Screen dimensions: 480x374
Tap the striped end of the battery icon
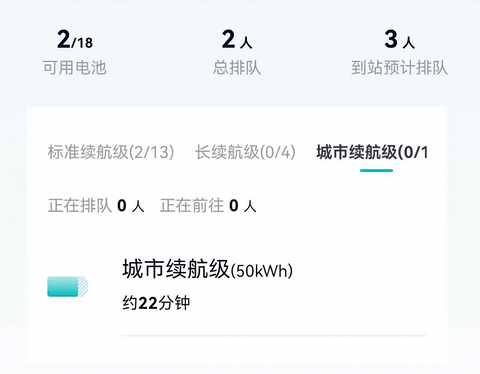tap(83, 286)
